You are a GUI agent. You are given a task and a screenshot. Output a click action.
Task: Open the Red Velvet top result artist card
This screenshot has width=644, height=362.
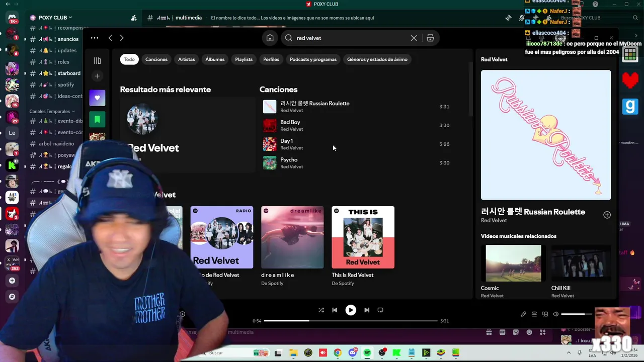coord(187,135)
